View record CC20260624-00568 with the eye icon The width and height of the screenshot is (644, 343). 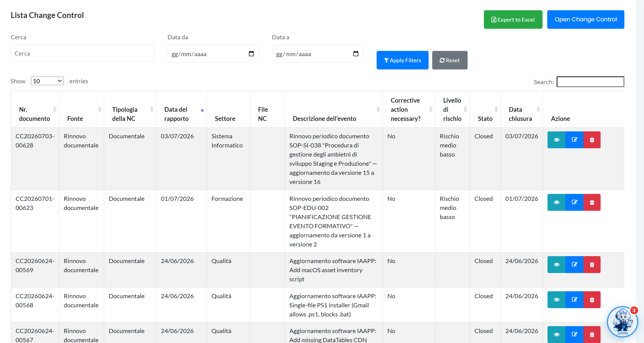pyautogui.click(x=556, y=300)
